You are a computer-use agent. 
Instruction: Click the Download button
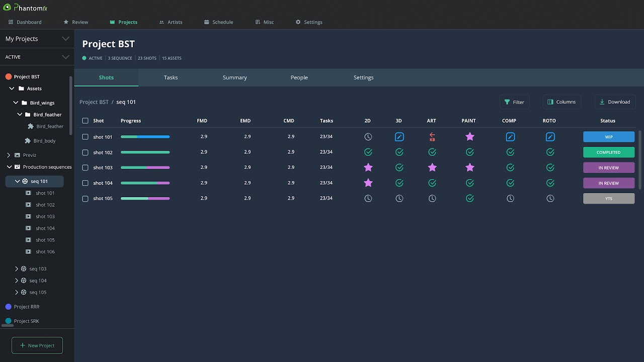pos(614,102)
